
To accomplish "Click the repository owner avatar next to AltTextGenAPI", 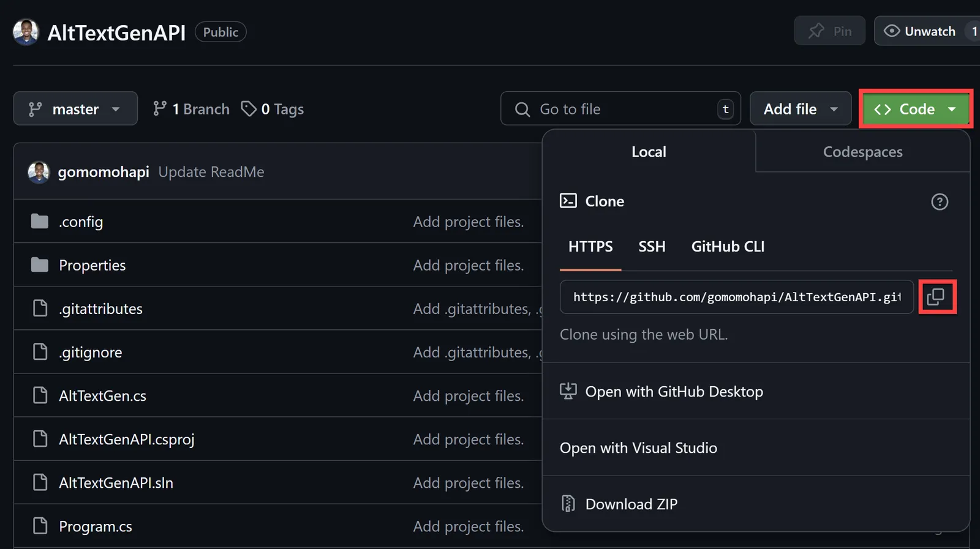I will point(26,32).
